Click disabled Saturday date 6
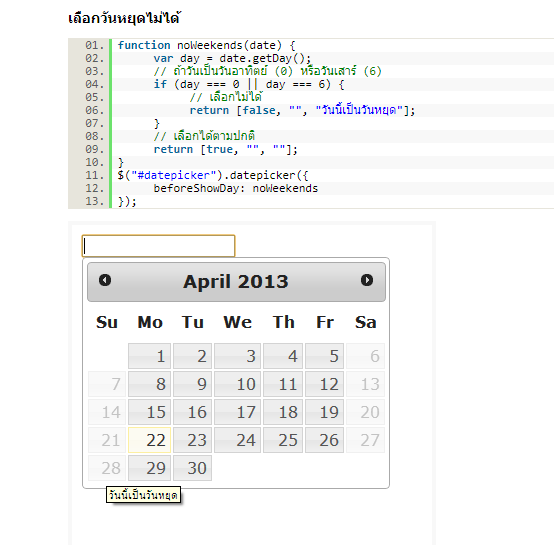This screenshot has width=554, height=545. coord(365,356)
